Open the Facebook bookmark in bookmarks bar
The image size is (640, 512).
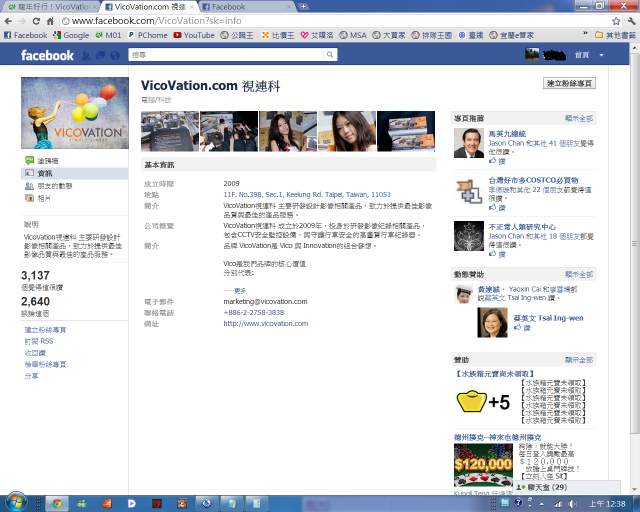coord(25,35)
